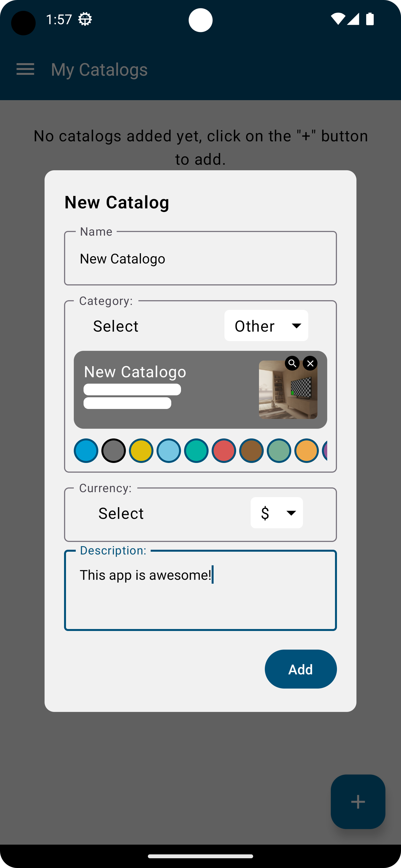Tap New Catalogo text in preview card
Viewport: 401px width, 868px height.
135,372
